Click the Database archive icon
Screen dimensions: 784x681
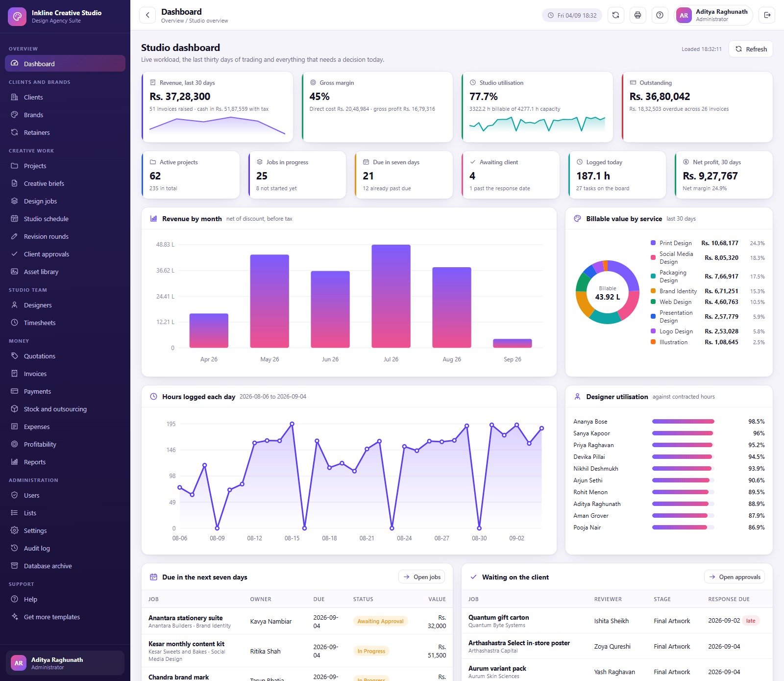(x=15, y=566)
